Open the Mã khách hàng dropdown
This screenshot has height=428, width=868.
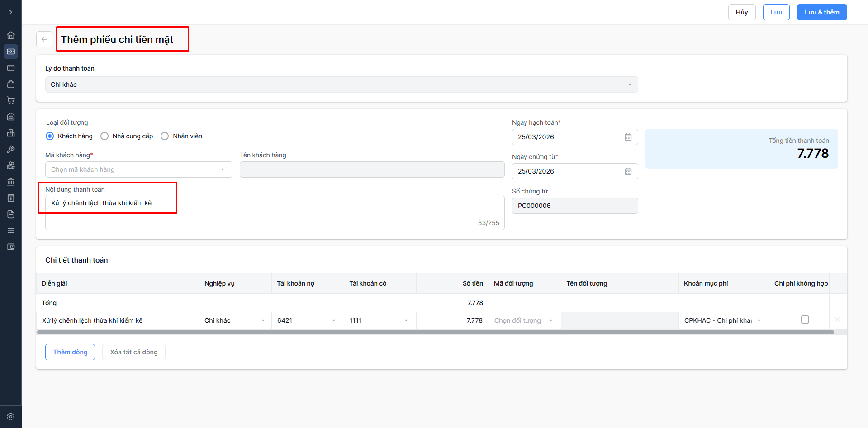138,169
